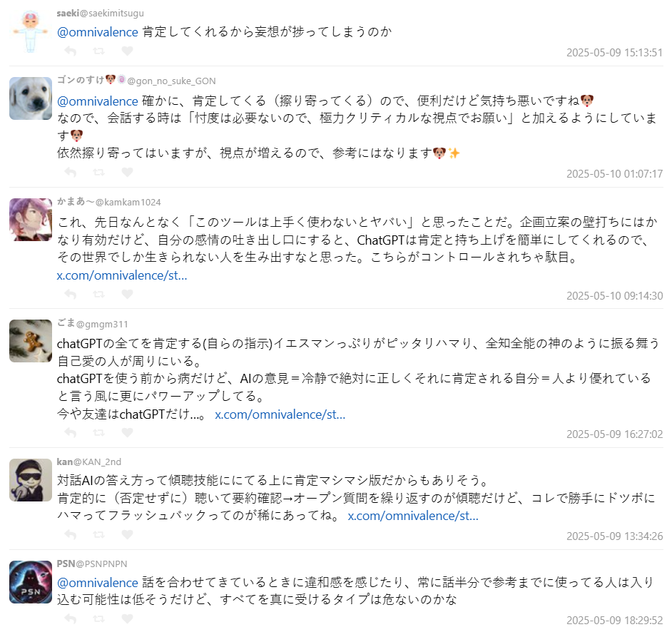Screen dimensions: 672x637
Task: Retweet saeki's post
Action: click(x=98, y=51)
